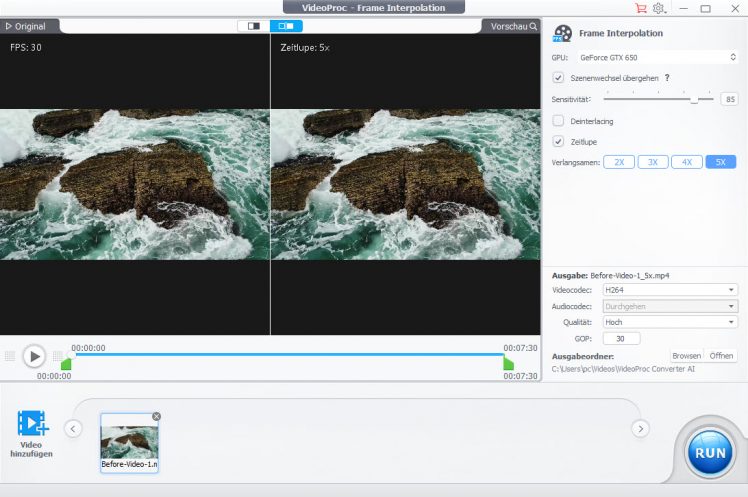Switch to single-pane comparison view

[253, 26]
